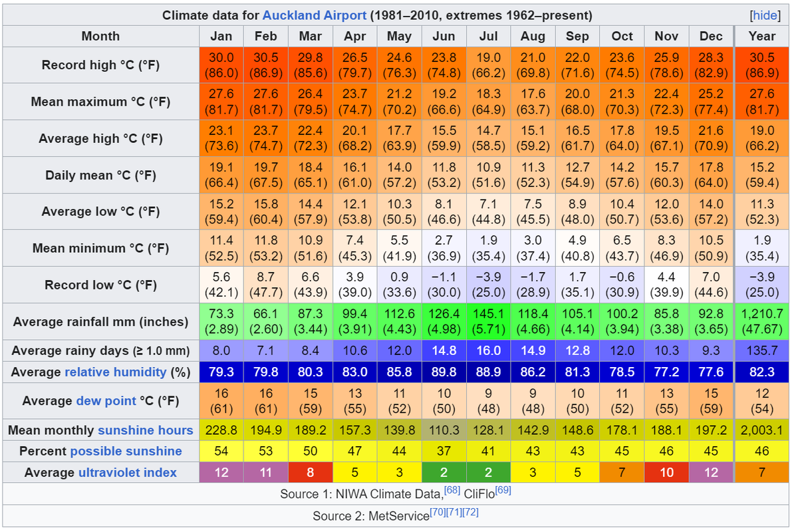
Task: Open the sunshine hours link
Action: 146,430
